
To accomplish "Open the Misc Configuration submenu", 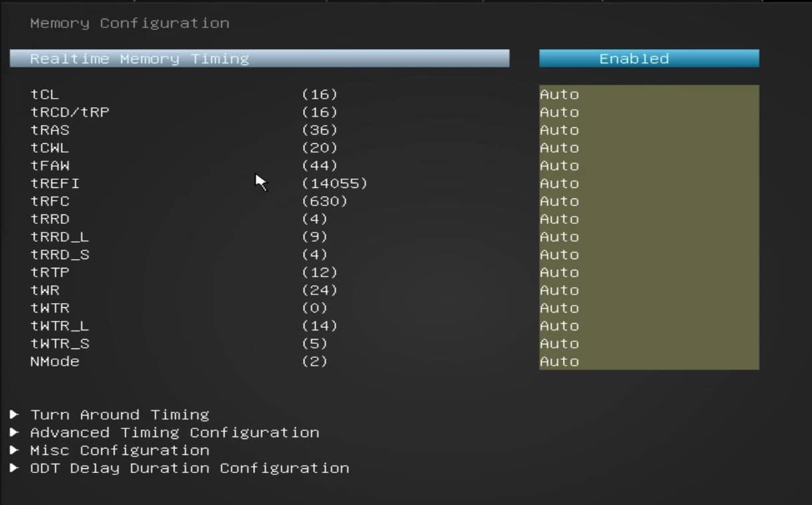I will tap(119, 450).
